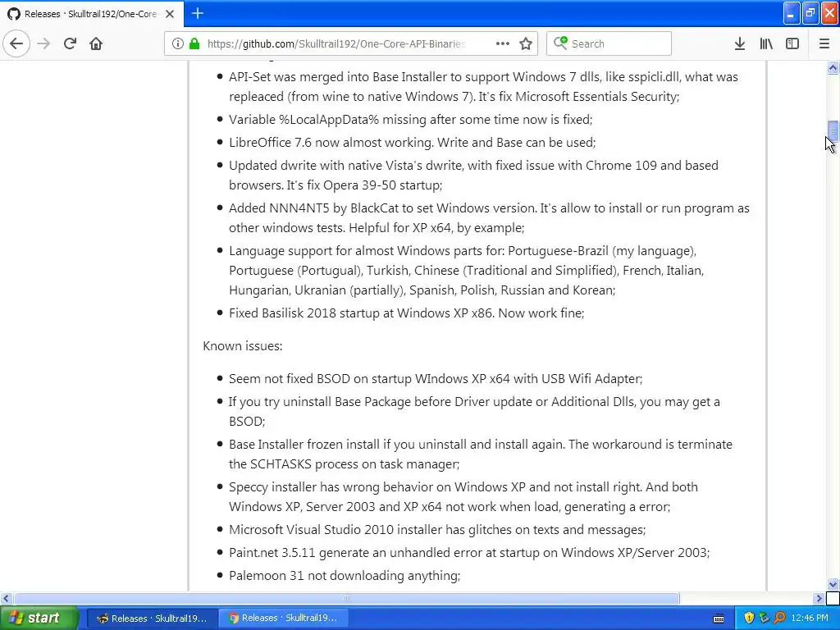Image resolution: width=840 pixels, height=630 pixels.
Task: Open the Windows Start menu
Action: pyautogui.click(x=39, y=618)
